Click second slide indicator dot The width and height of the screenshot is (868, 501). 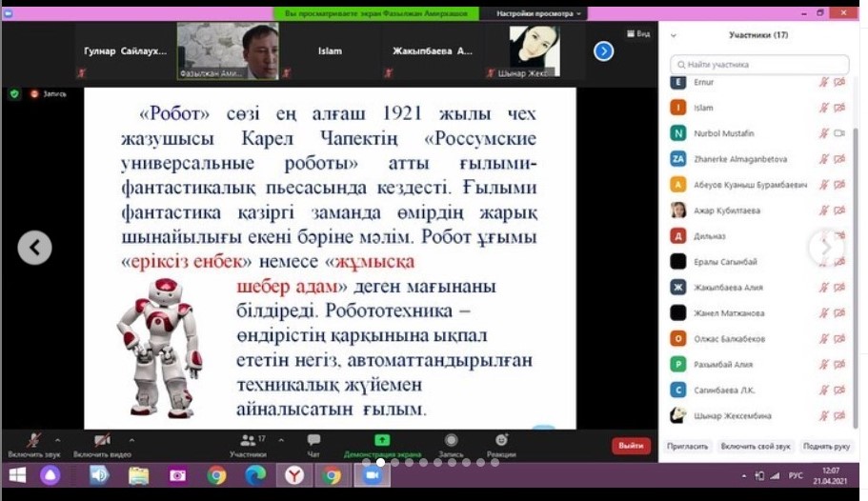380,462
